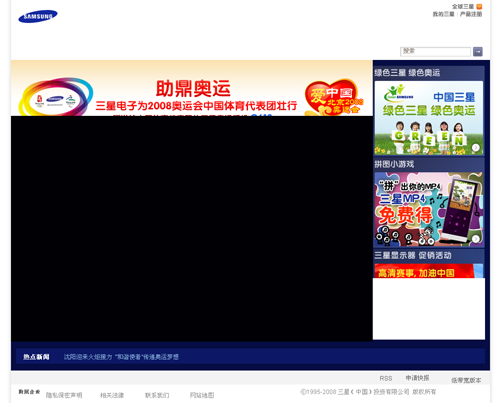Open the 拼图小游戏 section heading

tap(394, 164)
